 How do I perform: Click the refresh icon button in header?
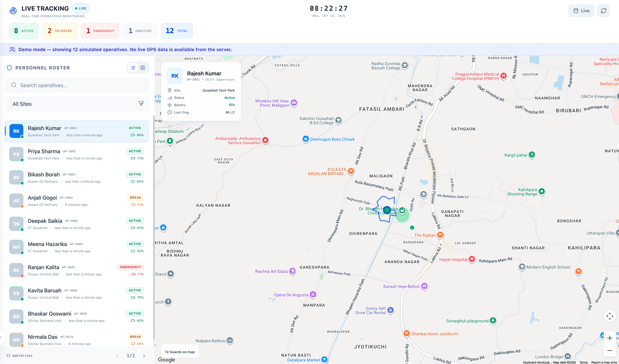pos(603,11)
